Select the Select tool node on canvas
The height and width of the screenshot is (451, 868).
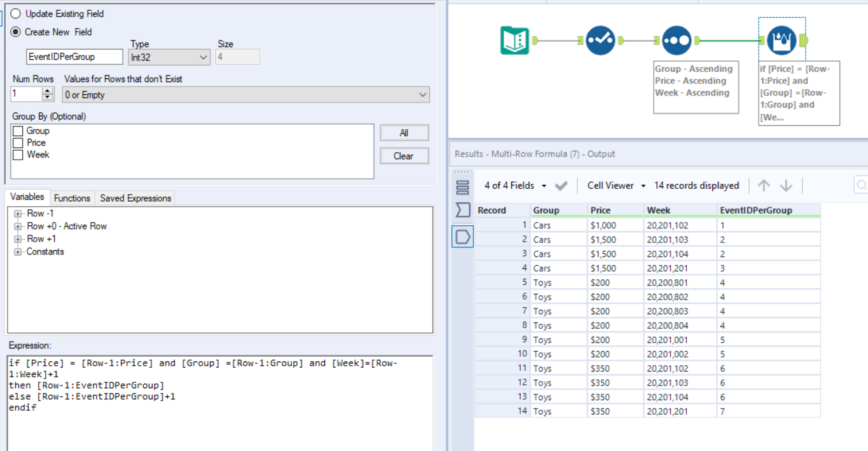[600, 41]
